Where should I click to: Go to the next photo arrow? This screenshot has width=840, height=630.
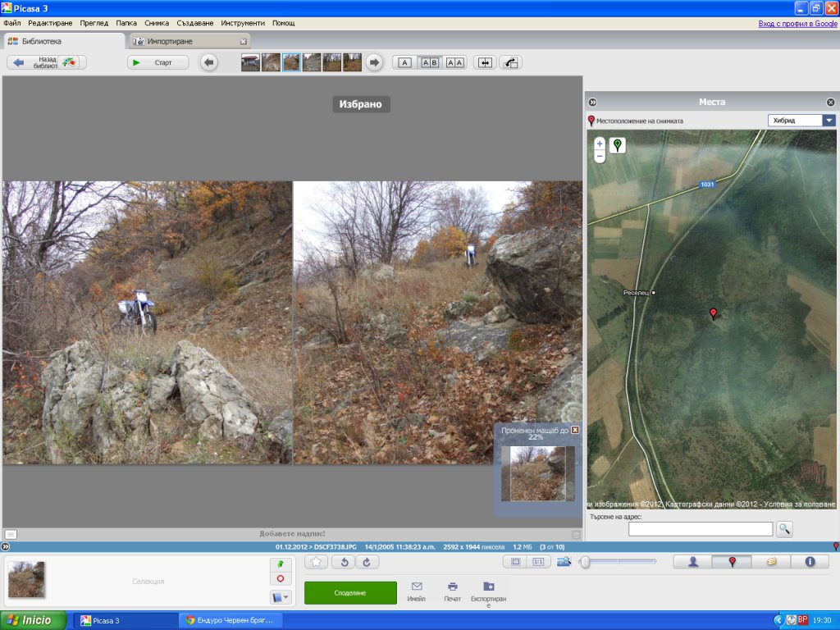373,62
